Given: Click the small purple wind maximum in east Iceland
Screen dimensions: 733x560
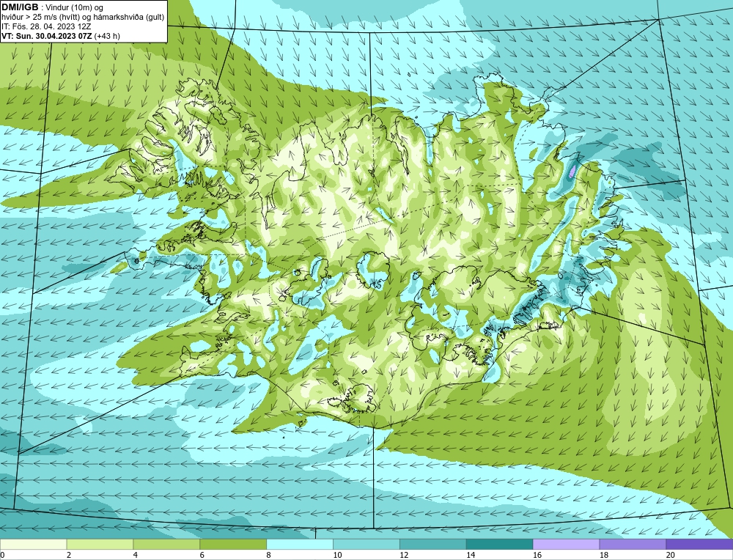Looking at the screenshot, I should (572, 172).
